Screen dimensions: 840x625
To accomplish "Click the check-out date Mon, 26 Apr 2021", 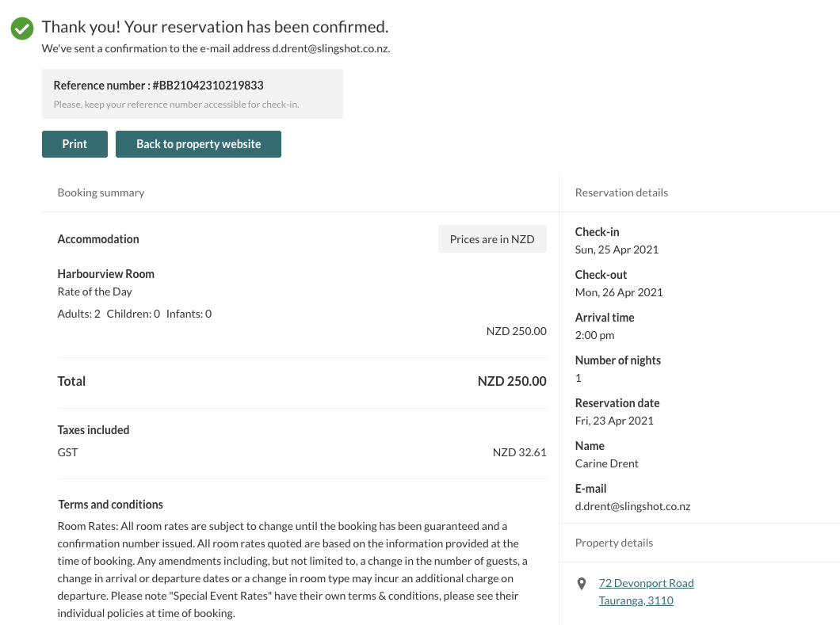I will (619, 292).
